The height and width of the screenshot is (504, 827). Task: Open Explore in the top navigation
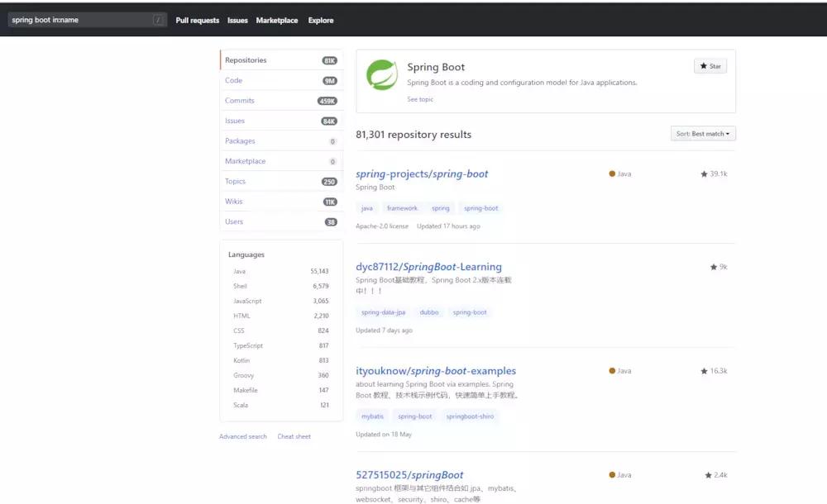321,20
